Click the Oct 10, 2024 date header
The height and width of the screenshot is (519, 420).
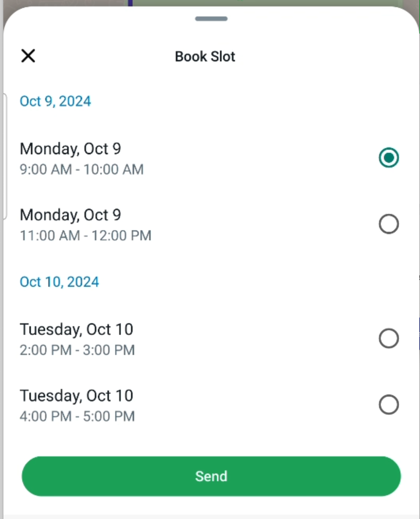[59, 282]
